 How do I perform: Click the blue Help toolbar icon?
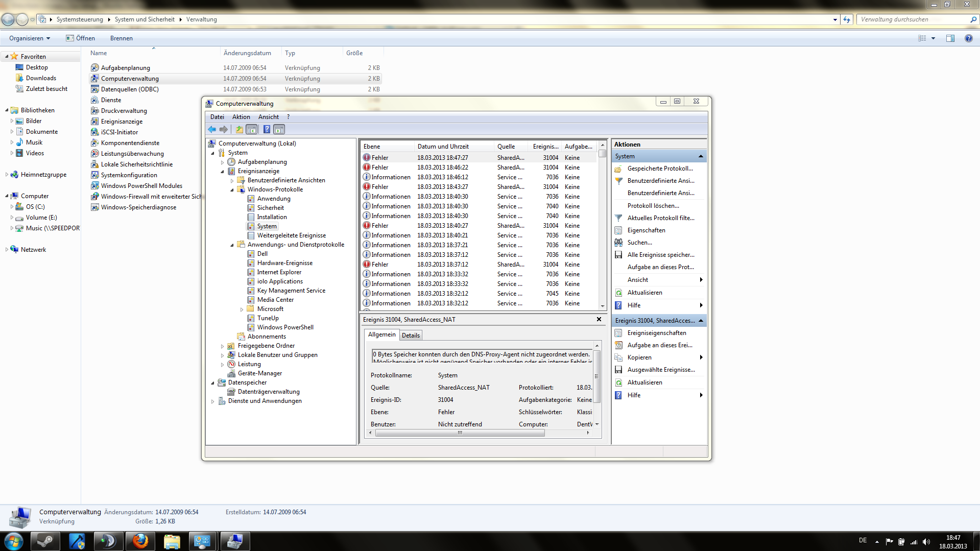pos(267,130)
